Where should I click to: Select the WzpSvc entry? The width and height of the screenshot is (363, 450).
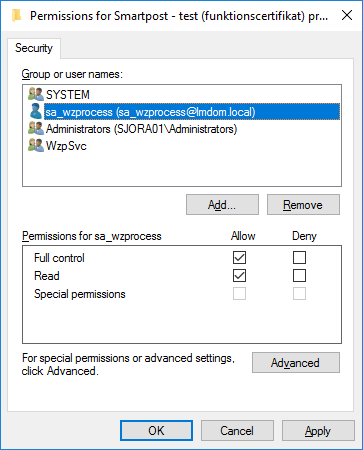pos(66,146)
